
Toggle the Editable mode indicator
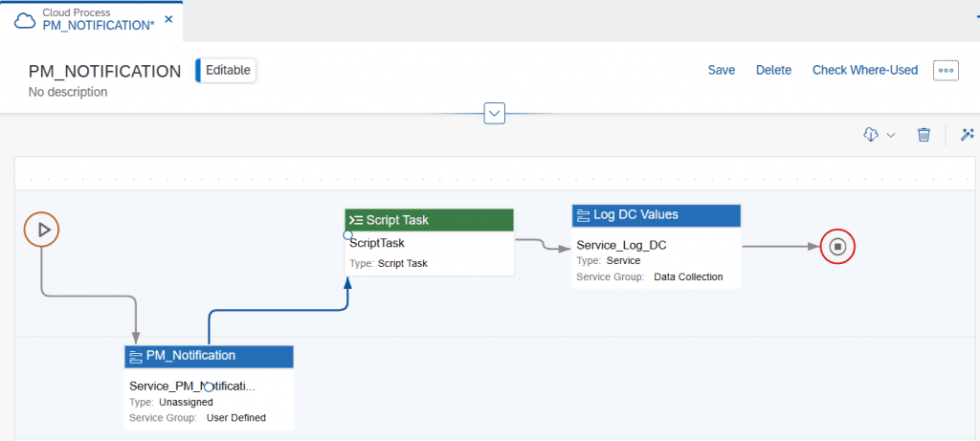[226, 70]
